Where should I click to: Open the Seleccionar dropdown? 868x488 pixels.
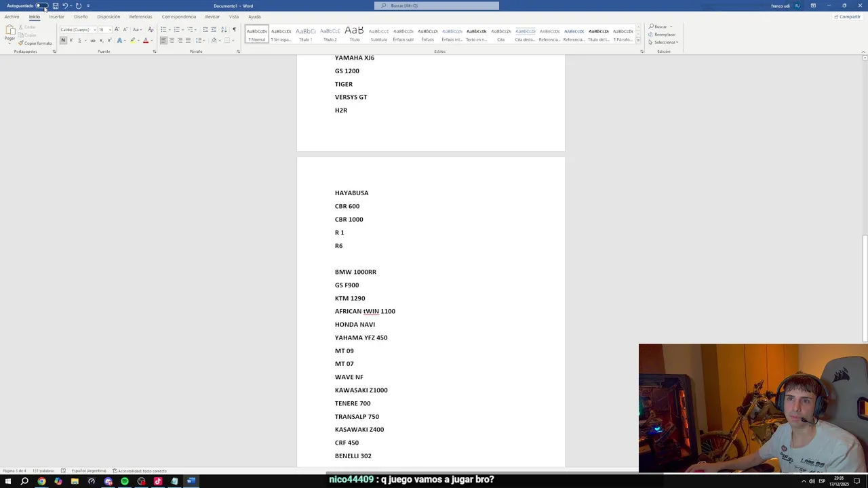click(x=663, y=43)
